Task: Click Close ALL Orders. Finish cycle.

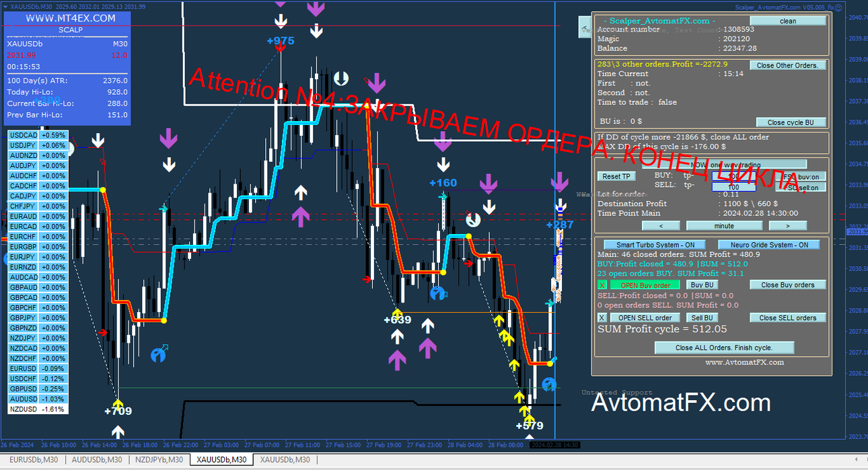Action: coord(724,348)
